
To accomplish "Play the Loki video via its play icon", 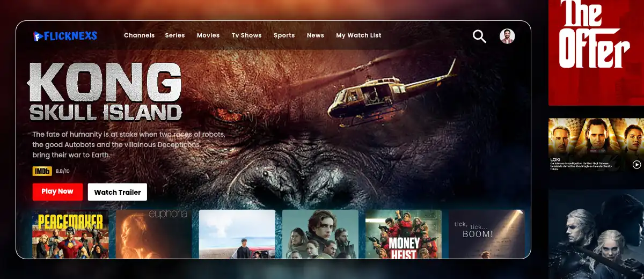I will coord(636,165).
